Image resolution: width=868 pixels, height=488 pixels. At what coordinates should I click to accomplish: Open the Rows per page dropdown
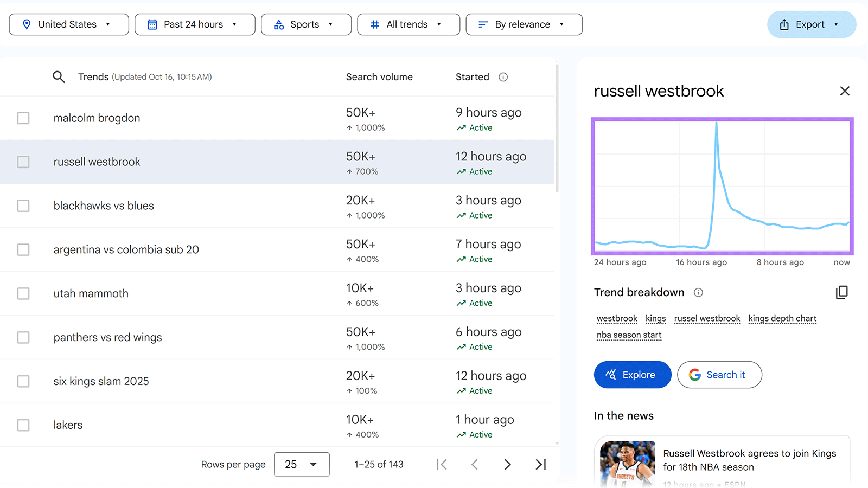point(302,464)
